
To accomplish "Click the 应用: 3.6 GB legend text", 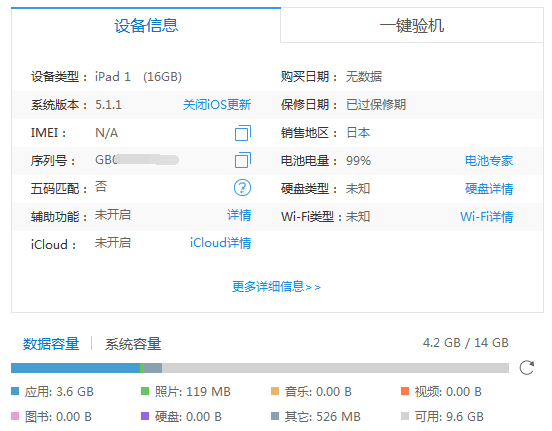I will [x=59, y=392].
